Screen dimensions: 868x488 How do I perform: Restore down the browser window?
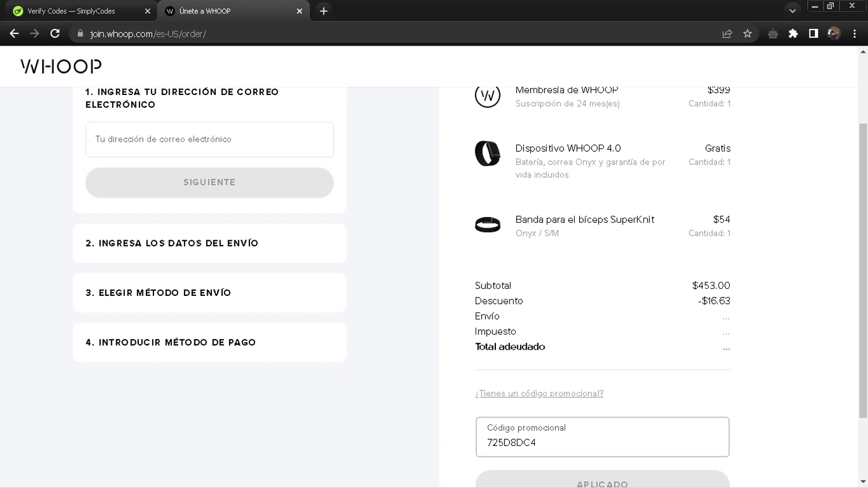click(x=830, y=6)
